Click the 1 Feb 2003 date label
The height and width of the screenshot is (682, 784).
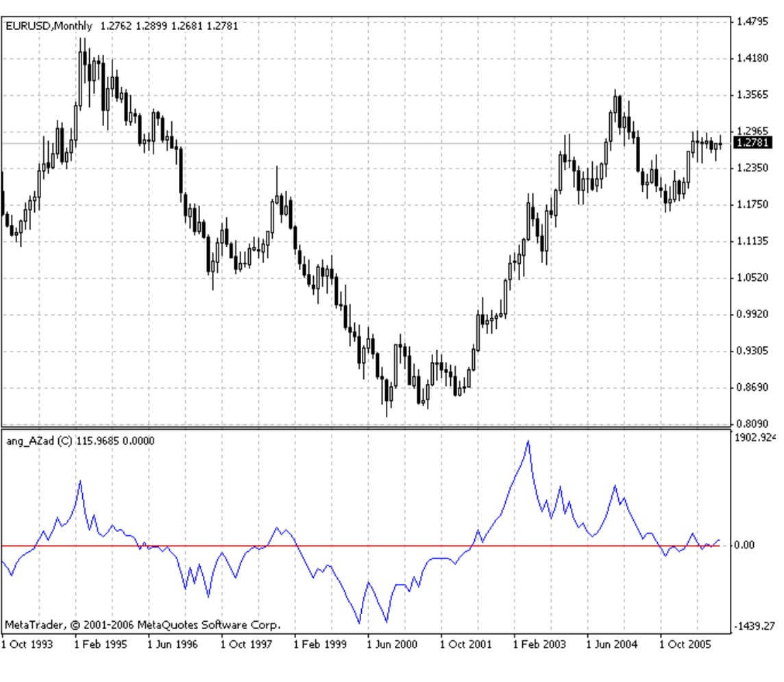click(x=540, y=644)
